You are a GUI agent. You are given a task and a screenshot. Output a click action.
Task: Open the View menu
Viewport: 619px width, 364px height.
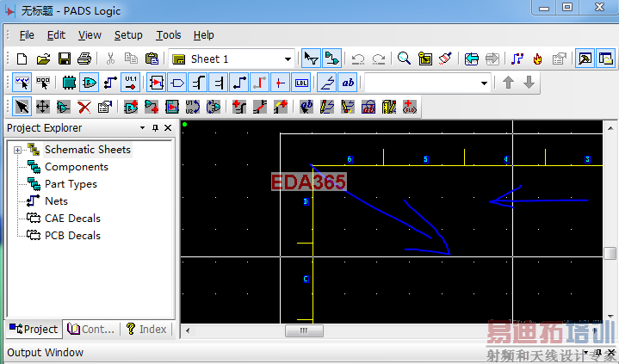coord(90,35)
